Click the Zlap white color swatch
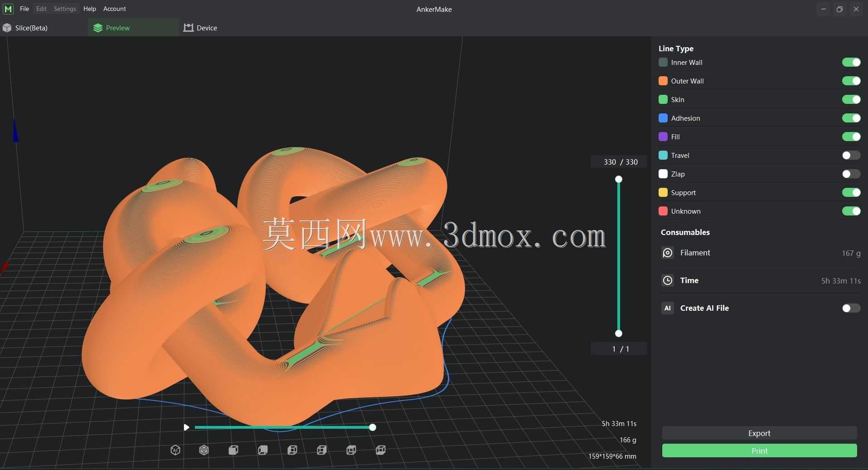The image size is (868, 470). point(663,174)
